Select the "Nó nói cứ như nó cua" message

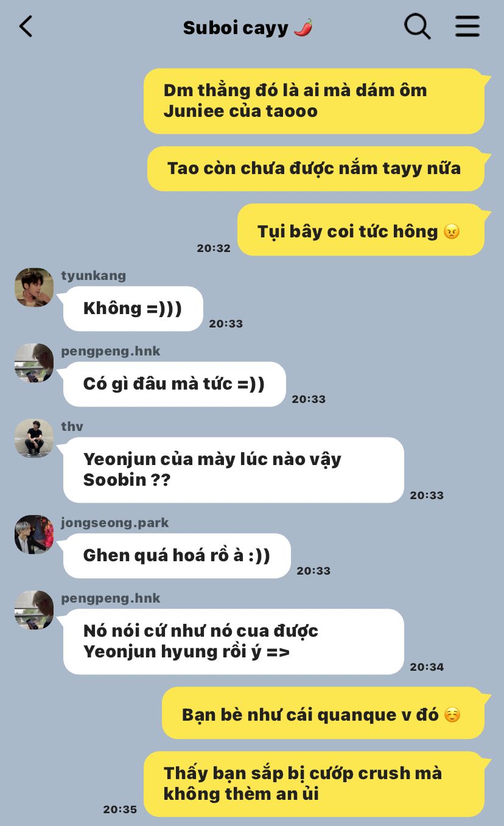point(233,642)
